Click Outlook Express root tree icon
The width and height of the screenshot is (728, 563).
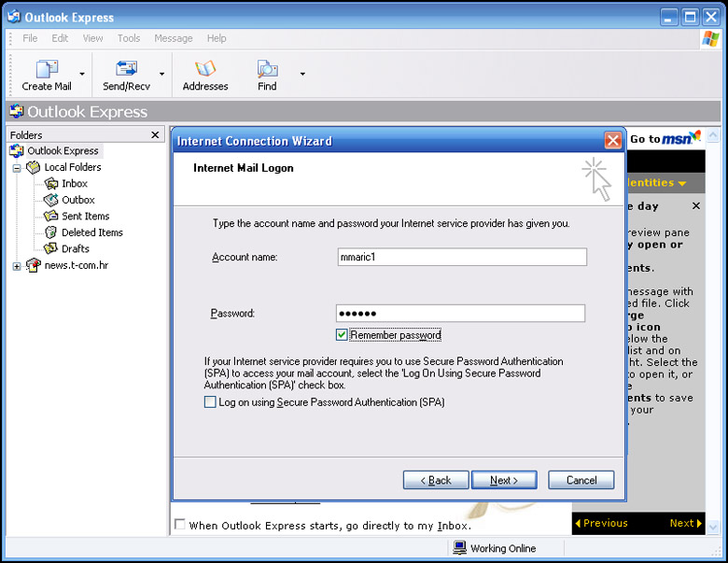[x=17, y=150]
